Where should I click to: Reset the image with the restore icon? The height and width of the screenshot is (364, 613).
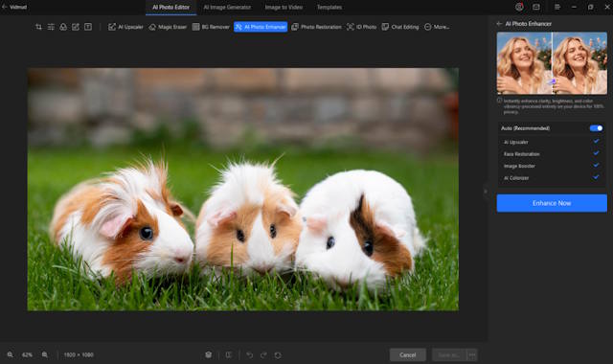coord(278,354)
